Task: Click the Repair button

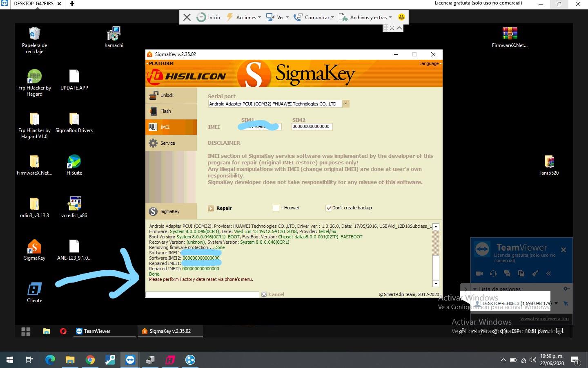Action: (x=220, y=208)
